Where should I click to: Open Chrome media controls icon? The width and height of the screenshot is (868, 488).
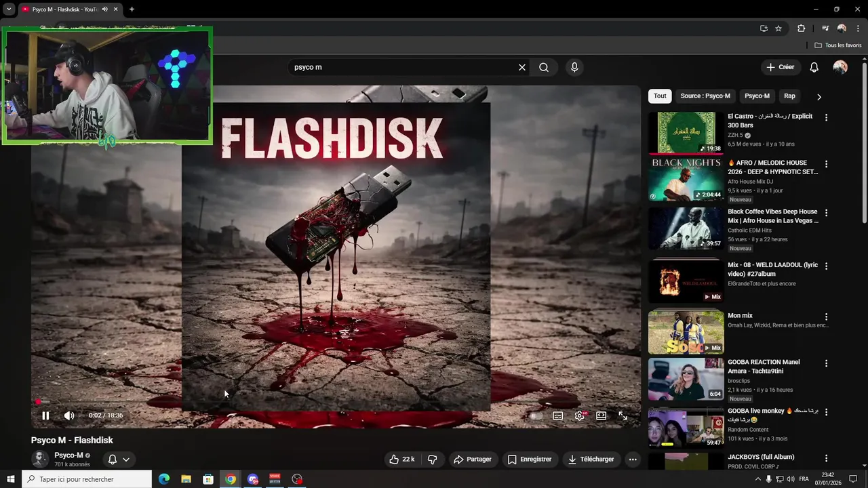(x=825, y=28)
